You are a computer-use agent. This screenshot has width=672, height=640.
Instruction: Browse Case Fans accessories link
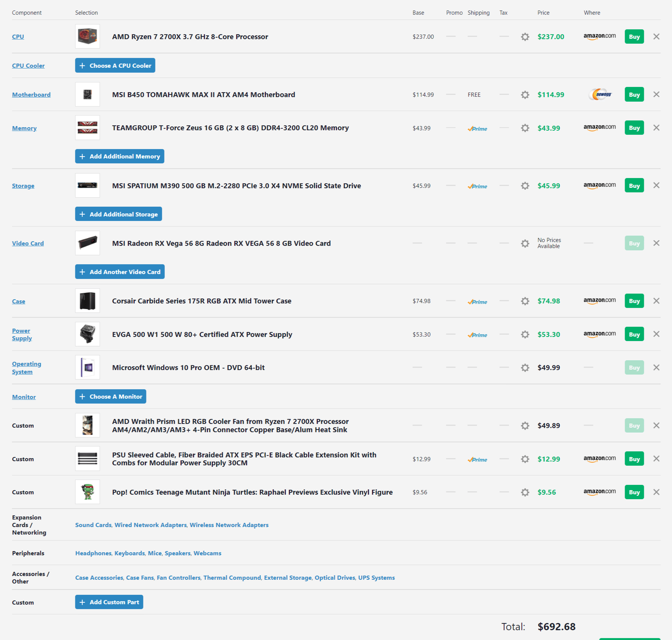[x=140, y=578]
